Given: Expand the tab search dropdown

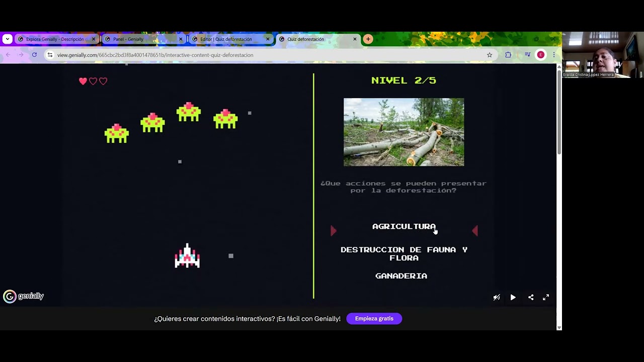Looking at the screenshot, I should point(7,39).
